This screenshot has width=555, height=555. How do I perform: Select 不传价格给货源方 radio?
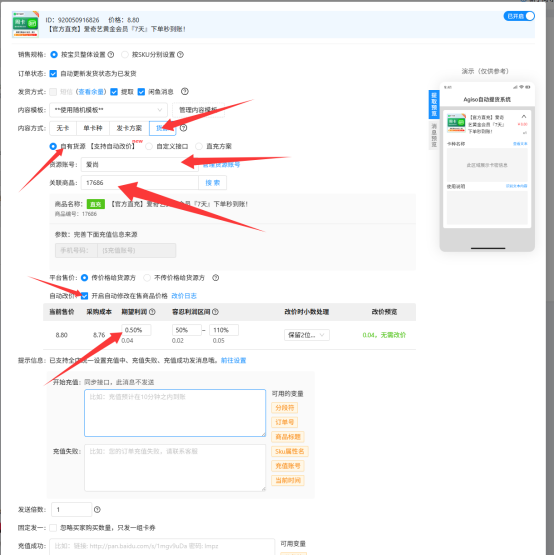tap(147, 278)
